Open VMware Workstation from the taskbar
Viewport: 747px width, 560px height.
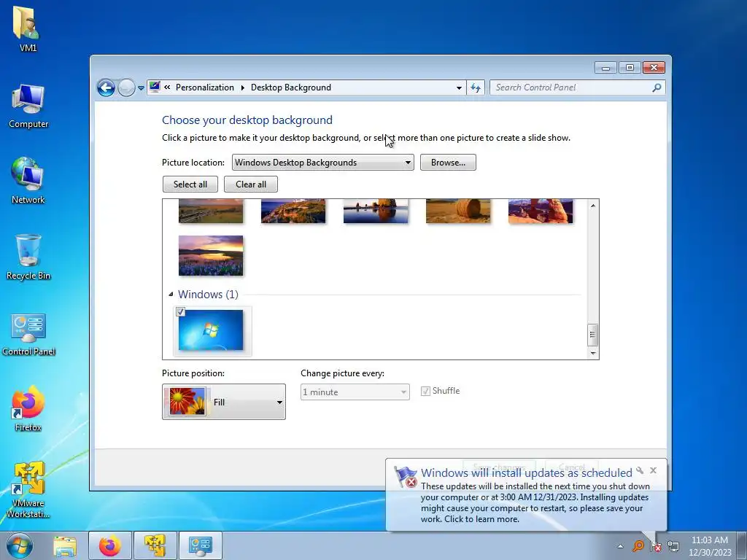coord(155,545)
